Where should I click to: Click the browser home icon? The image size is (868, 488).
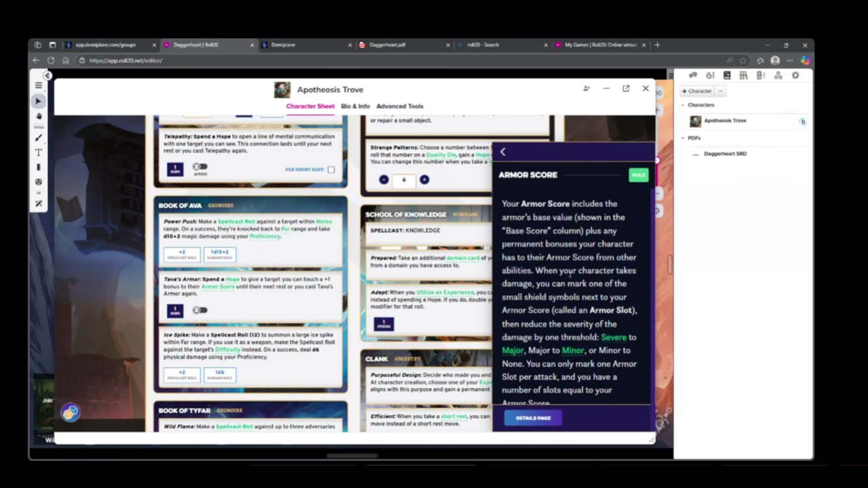pyautogui.click(x=66, y=60)
